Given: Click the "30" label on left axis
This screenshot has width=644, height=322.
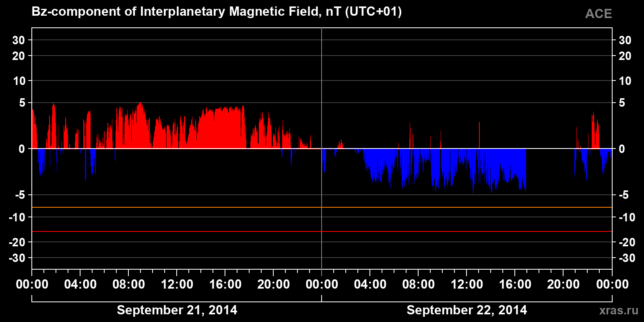Looking at the screenshot, I should [19, 40].
